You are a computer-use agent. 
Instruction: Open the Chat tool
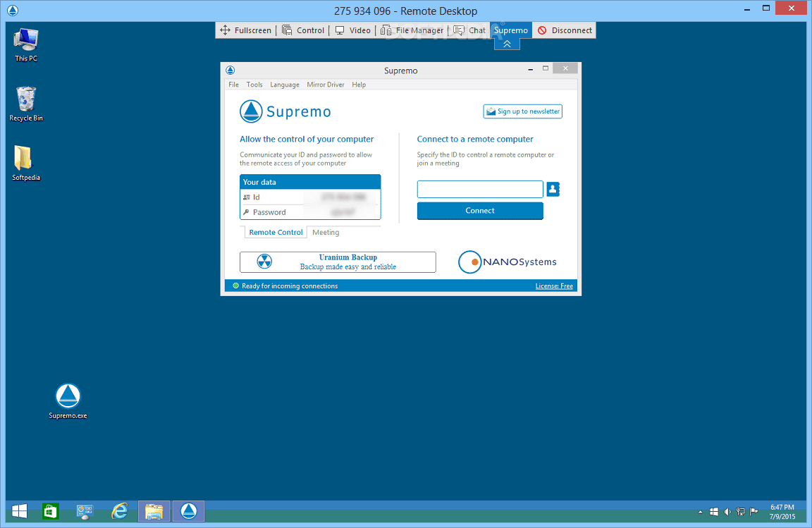[469, 30]
